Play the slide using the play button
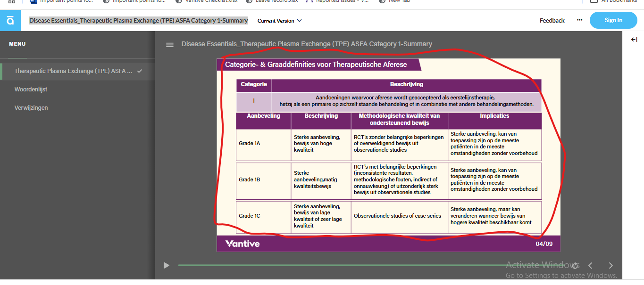Viewport: 644px width, 285px height. pos(166,265)
